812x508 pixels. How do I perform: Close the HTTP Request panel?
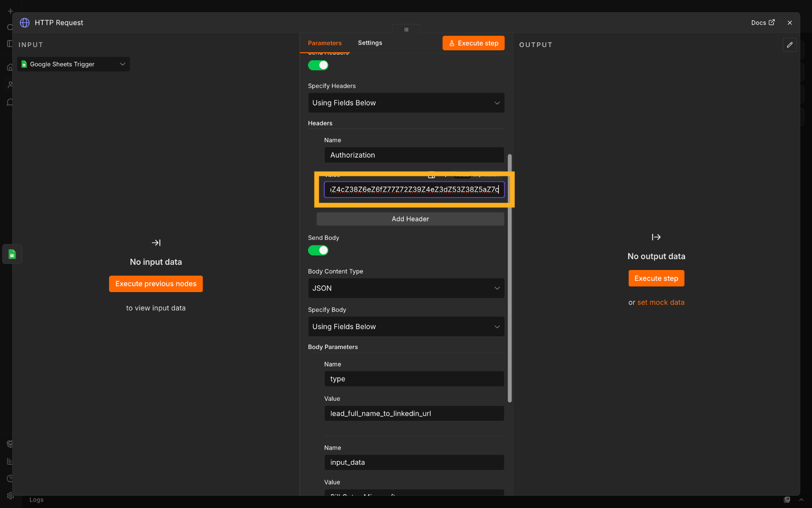click(790, 23)
